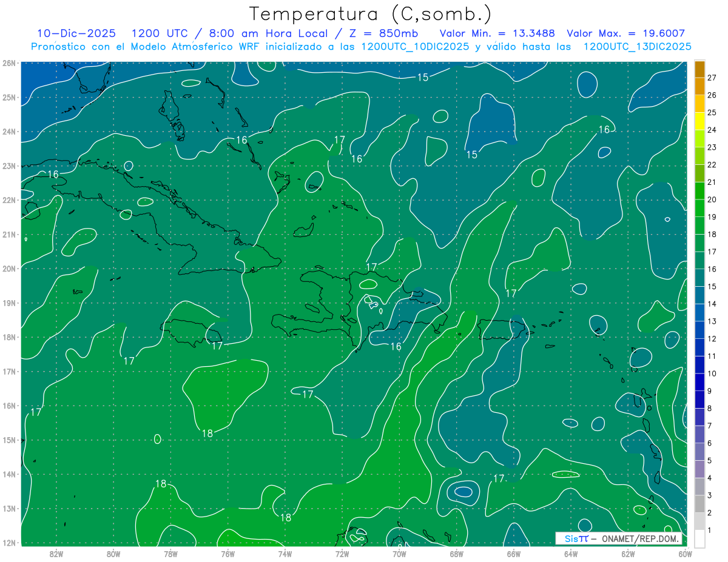Click the white bottom swatch of color bar
Viewport: 728px width, 562px height.
click(700, 538)
